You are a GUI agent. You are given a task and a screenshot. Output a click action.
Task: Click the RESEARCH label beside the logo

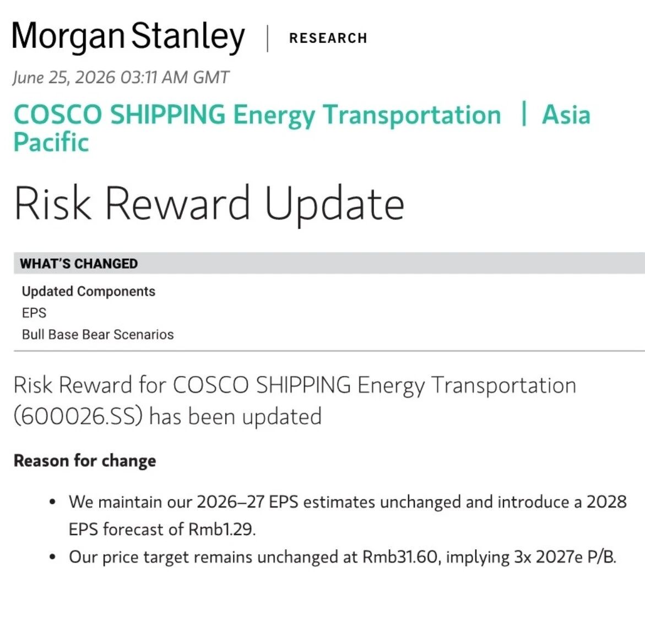point(328,38)
